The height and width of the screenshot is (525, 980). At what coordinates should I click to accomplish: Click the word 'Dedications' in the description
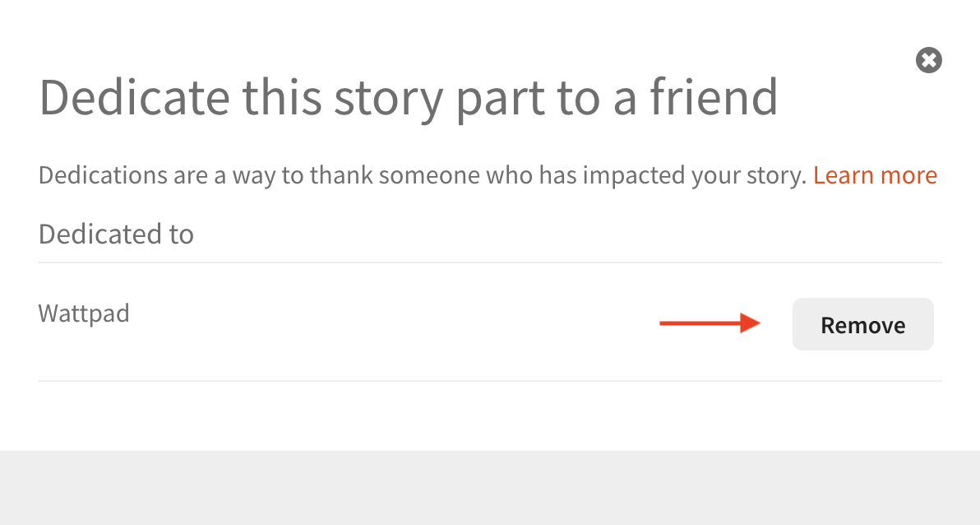(x=103, y=175)
